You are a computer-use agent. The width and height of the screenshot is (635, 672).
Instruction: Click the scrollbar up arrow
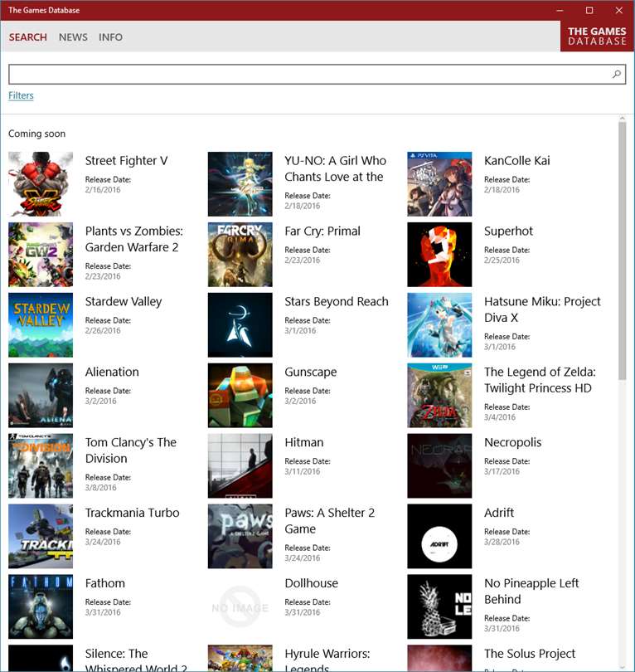click(623, 118)
